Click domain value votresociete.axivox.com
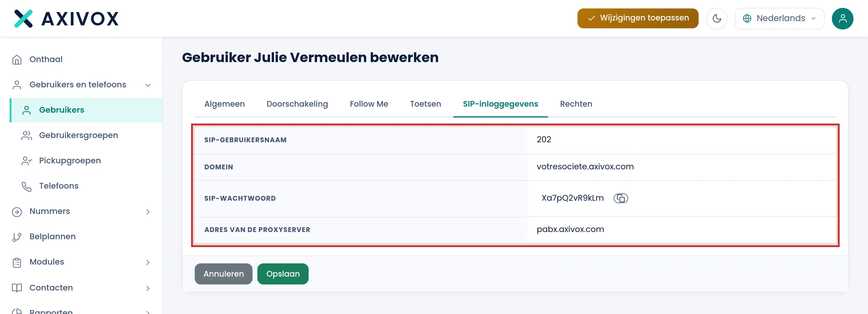Viewport: 868px width, 314px height. point(585,166)
